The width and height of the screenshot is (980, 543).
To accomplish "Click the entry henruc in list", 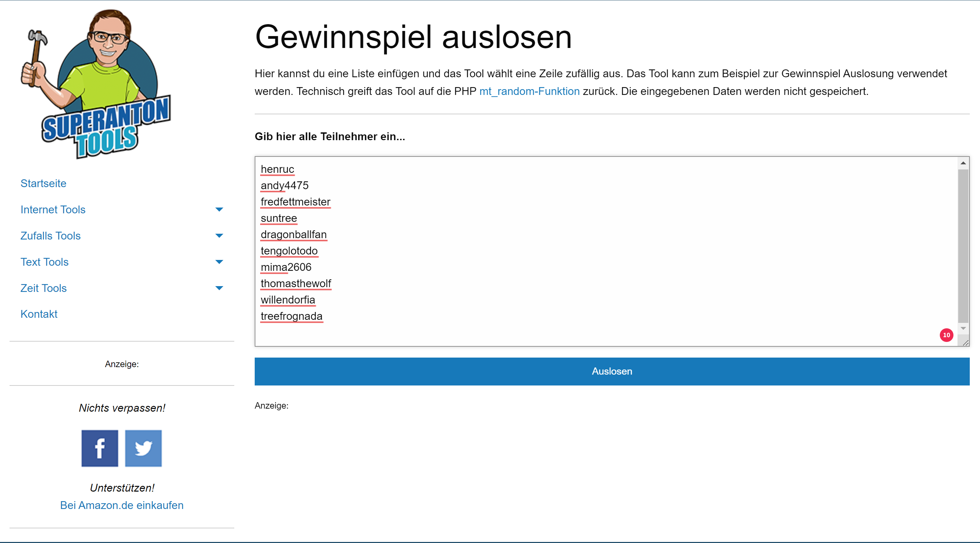I will tap(277, 169).
